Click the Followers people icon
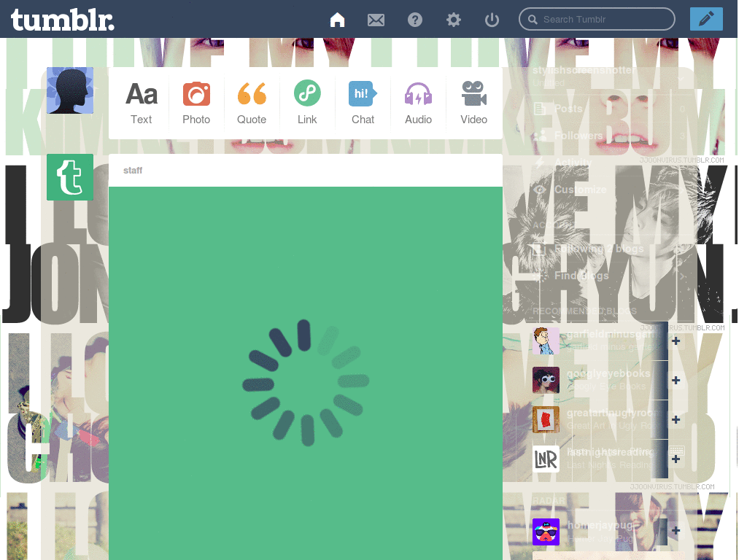 coord(539,136)
